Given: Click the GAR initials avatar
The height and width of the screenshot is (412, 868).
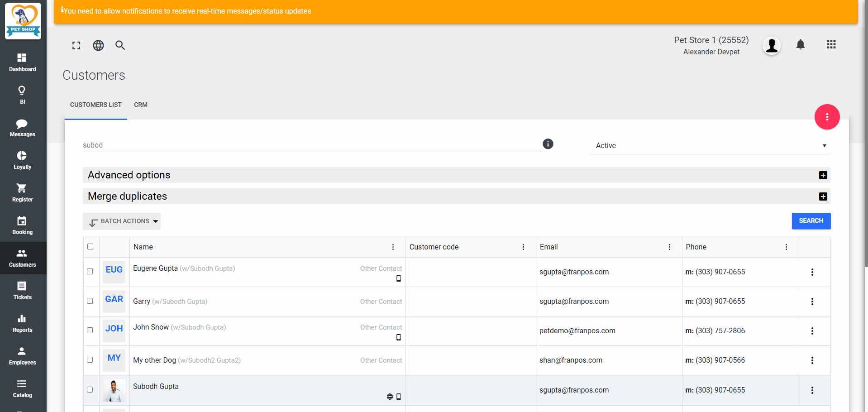Looking at the screenshot, I should [x=114, y=302].
